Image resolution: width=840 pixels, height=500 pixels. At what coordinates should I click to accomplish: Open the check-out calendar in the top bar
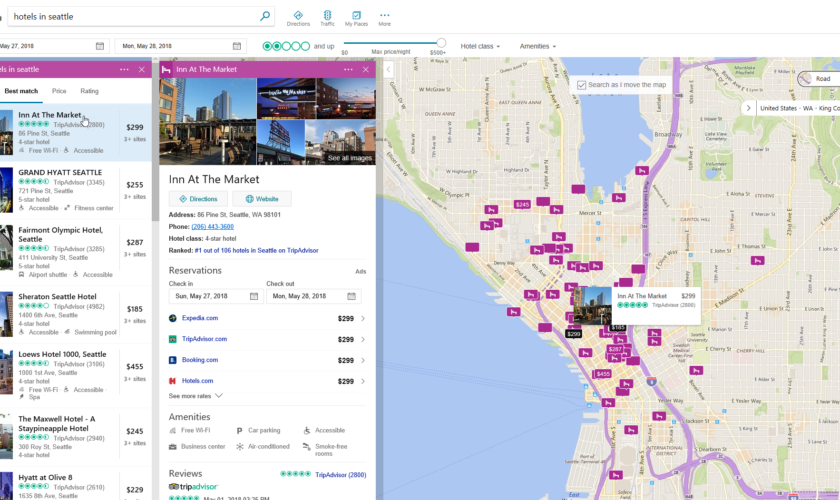point(237,46)
